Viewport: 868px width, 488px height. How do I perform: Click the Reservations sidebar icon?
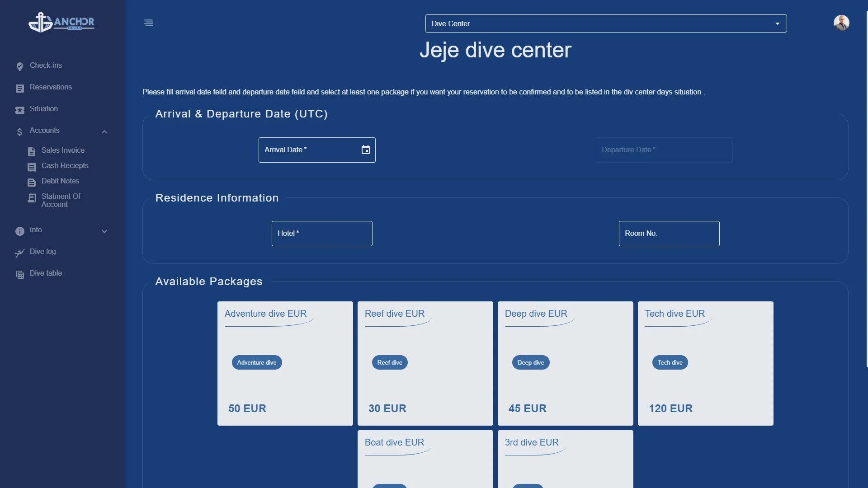20,88
